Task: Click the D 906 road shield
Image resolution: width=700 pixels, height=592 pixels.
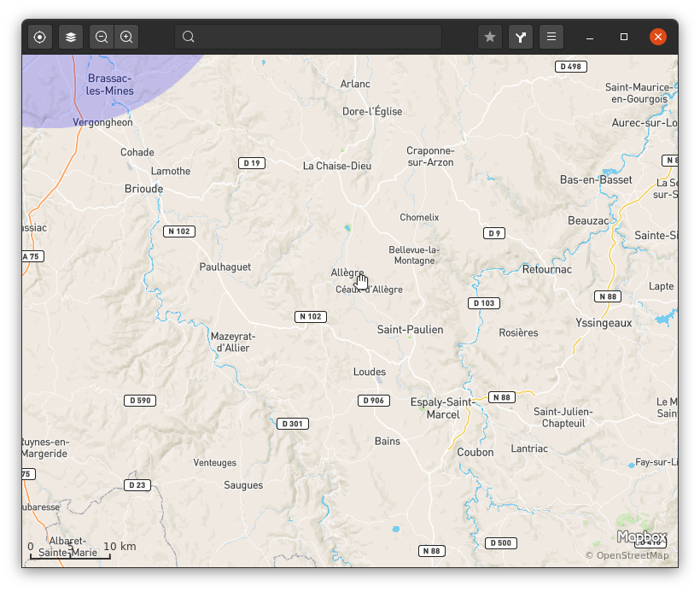Action: coord(374,401)
